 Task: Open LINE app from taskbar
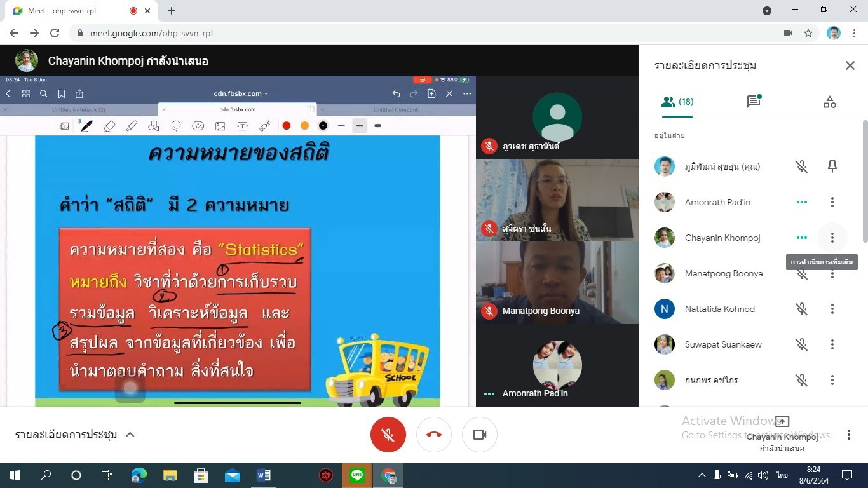point(357,475)
